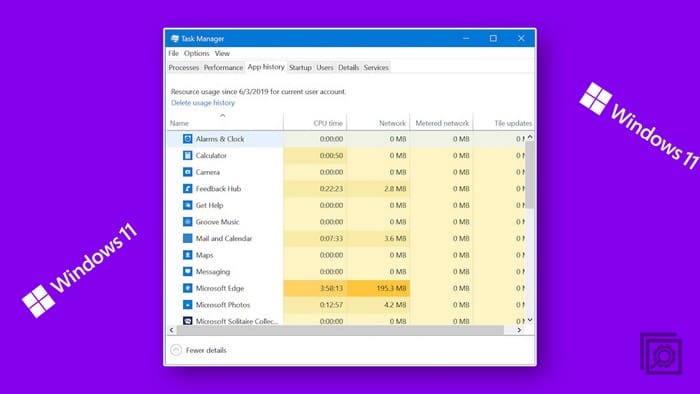Viewport: 700px width, 394px height.
Task: Select the Microsoft Photos row name
Action: pos(223,304)
